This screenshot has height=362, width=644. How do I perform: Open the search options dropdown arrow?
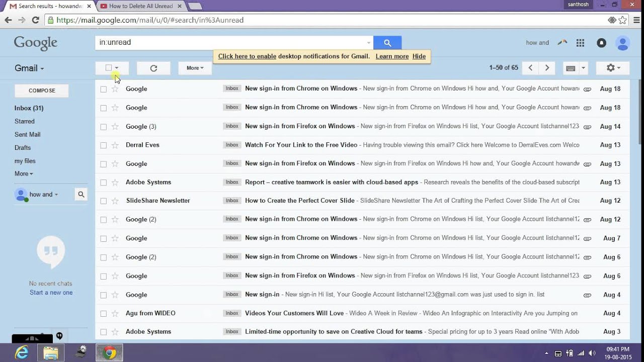(x=368, y=43)
